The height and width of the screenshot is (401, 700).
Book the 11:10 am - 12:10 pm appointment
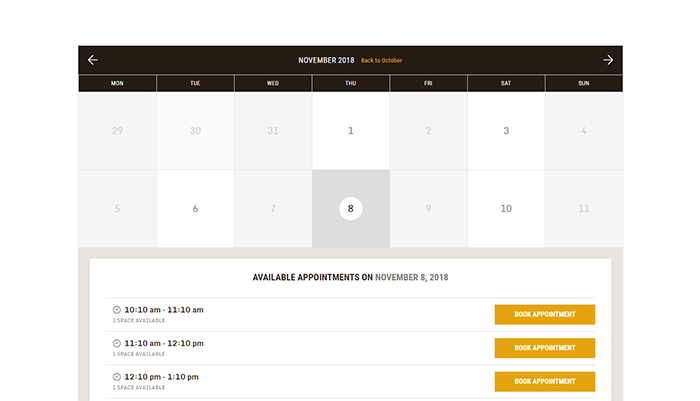point(545,348)
